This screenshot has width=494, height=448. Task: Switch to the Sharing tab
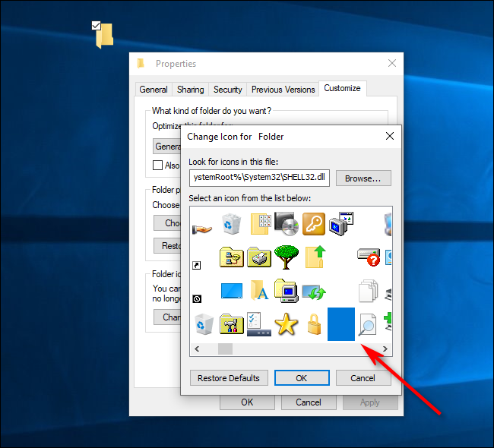pos(190,90)
